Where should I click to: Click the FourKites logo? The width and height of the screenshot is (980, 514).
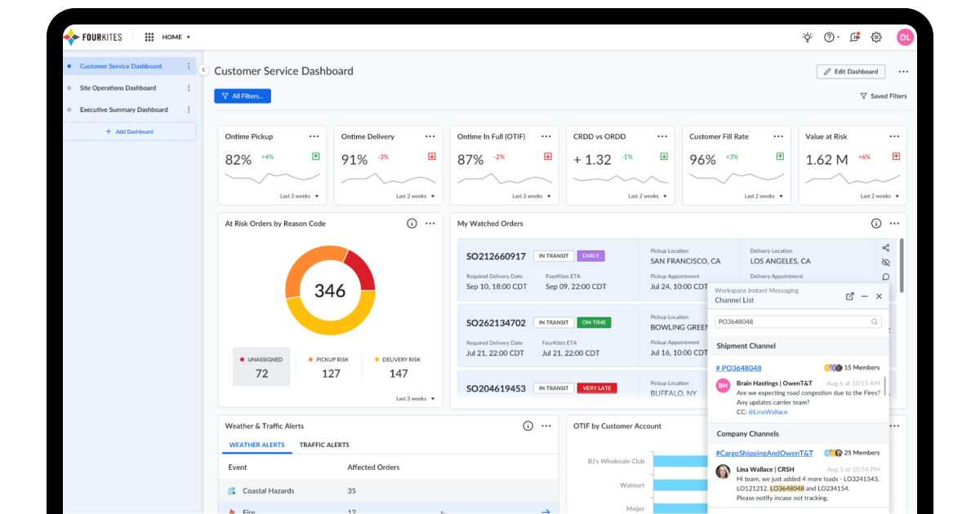(94, 37)
